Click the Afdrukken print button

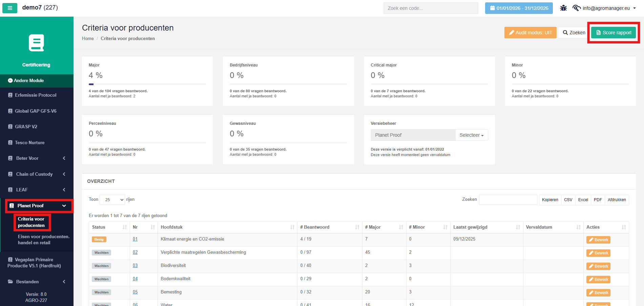pos(617,200)
